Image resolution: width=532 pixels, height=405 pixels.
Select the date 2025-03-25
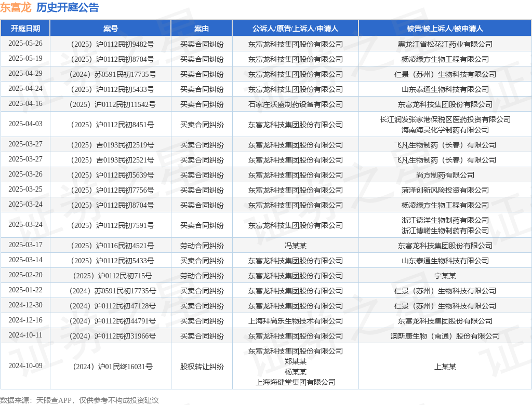25,190
